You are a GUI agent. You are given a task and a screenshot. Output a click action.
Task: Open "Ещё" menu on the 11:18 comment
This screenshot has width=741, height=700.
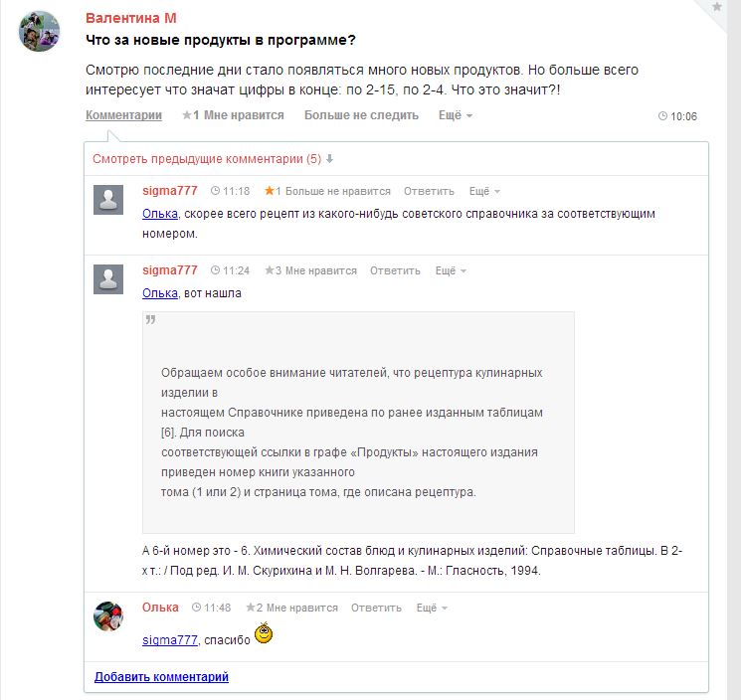[484, 191]
